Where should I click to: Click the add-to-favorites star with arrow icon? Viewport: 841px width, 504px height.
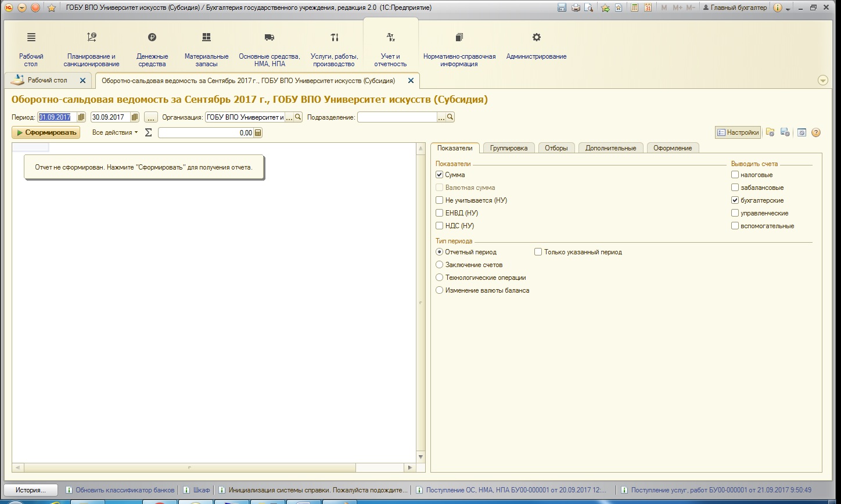(x=605, y=8)
